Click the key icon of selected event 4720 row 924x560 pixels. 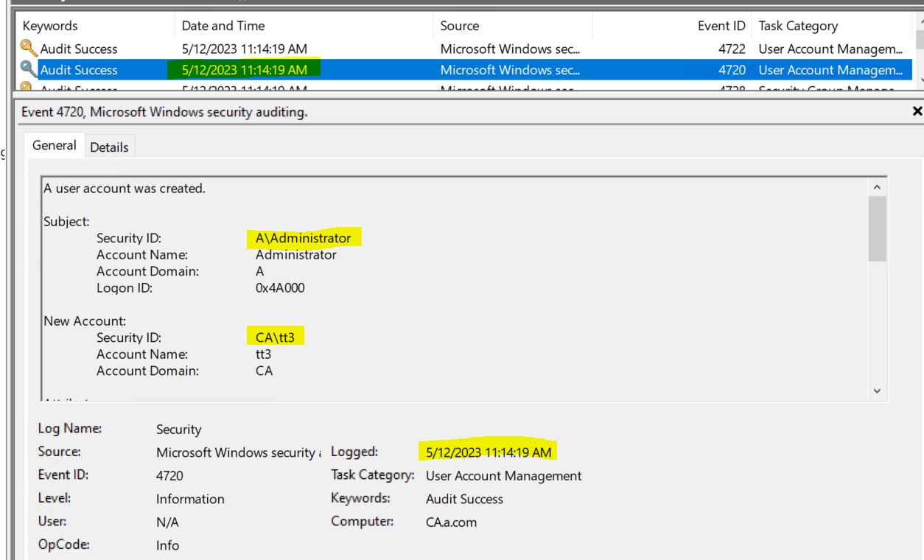click(x=29, y=70)
